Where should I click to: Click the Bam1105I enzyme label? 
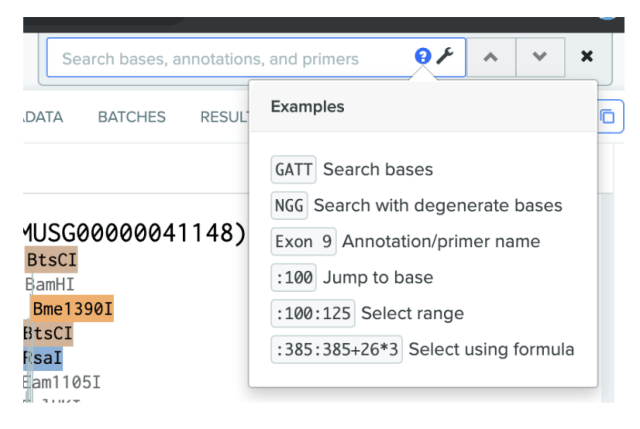click(x=61, y=381)
